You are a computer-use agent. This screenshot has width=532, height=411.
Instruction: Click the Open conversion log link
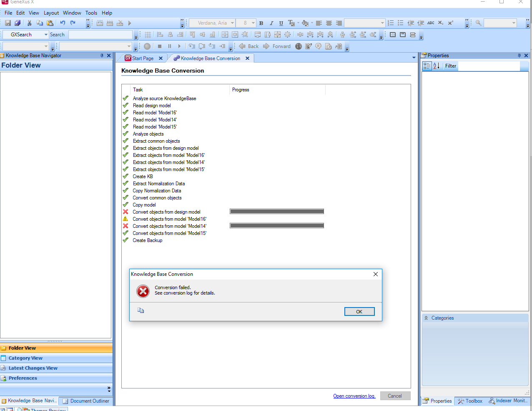[x=354, y=396]
